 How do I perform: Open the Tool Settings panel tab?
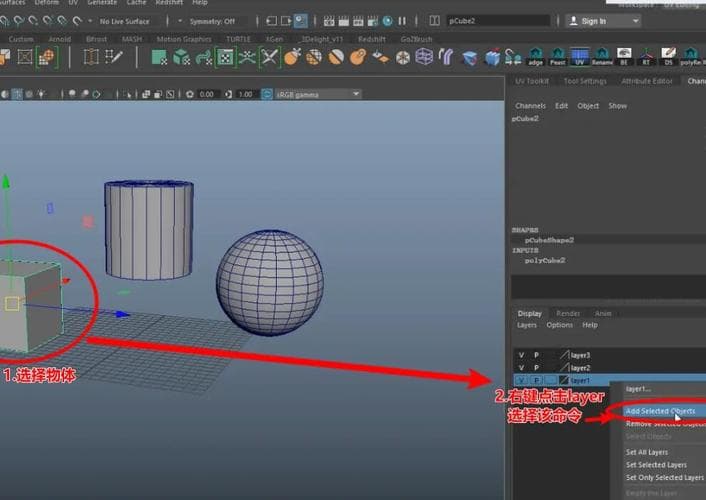coord(585,81)
